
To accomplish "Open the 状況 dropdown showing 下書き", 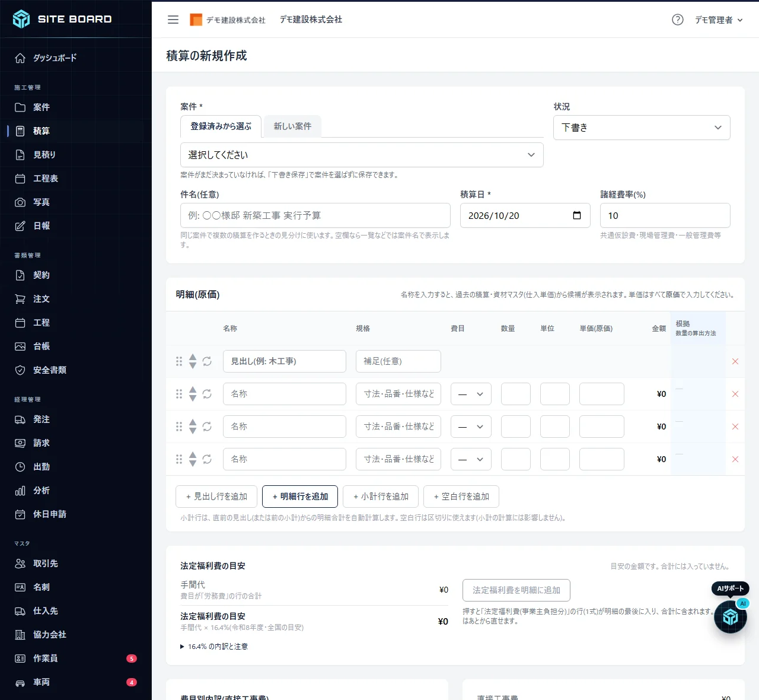I will click(642, 128).
